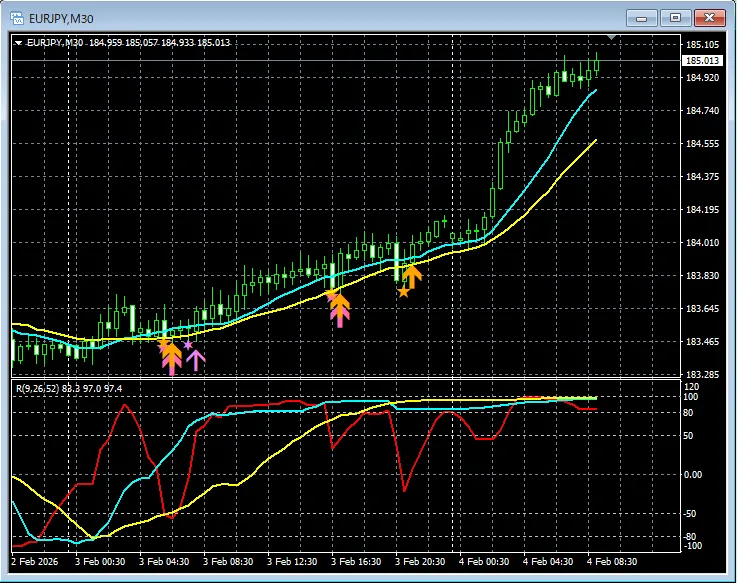The height and width of the screenshot is (583, 738).
Task: Maximize the EURJPY,M30 chart window
Action: click(x=675, y=18)
